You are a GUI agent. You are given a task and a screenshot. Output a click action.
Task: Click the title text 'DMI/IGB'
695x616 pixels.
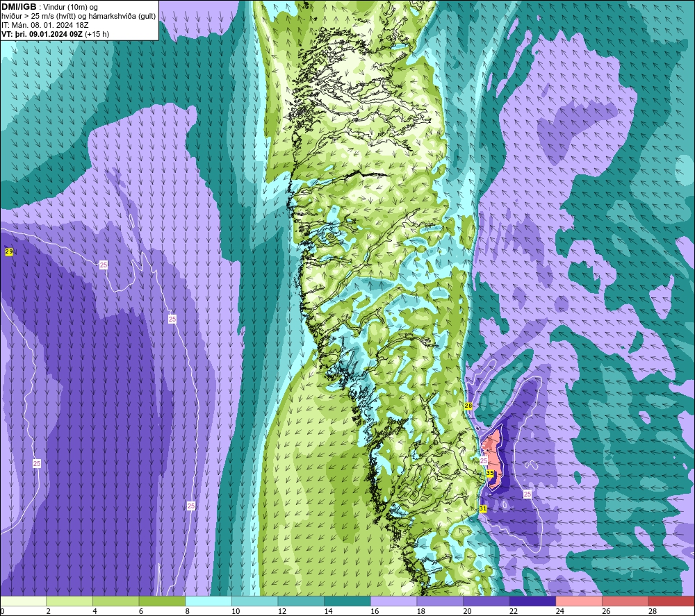(19, 7)
